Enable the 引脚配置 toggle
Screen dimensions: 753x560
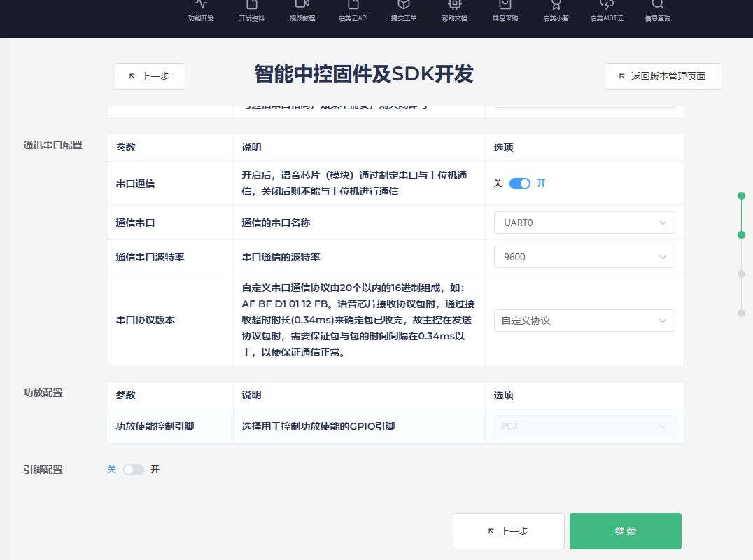click(x=134, y=470)
